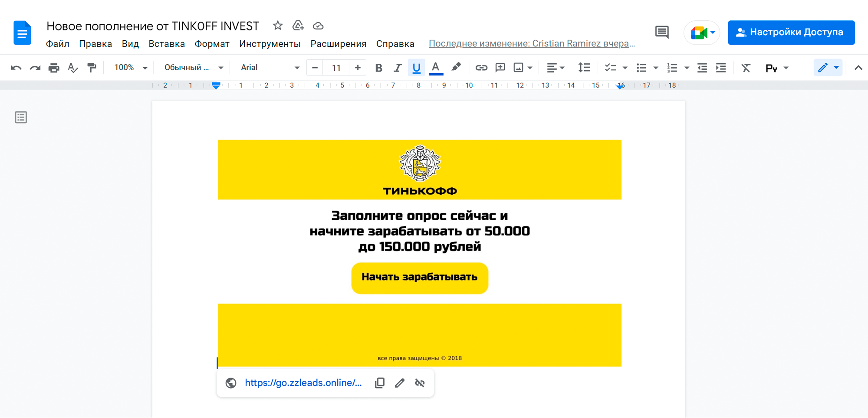This screenshot has height=418, width=868.
Task: Print the document with printer icon
Action: pyautogui.click(x=54, y=68)
